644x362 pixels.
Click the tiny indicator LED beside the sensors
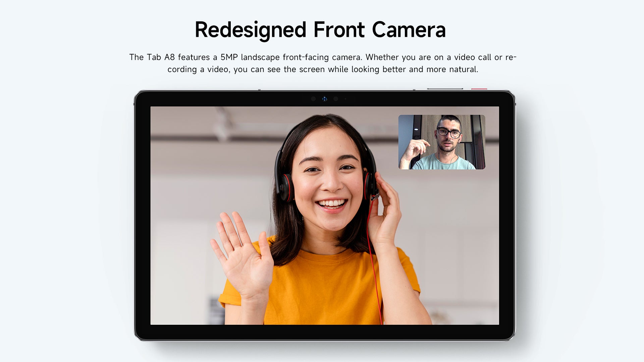point(345,99)
